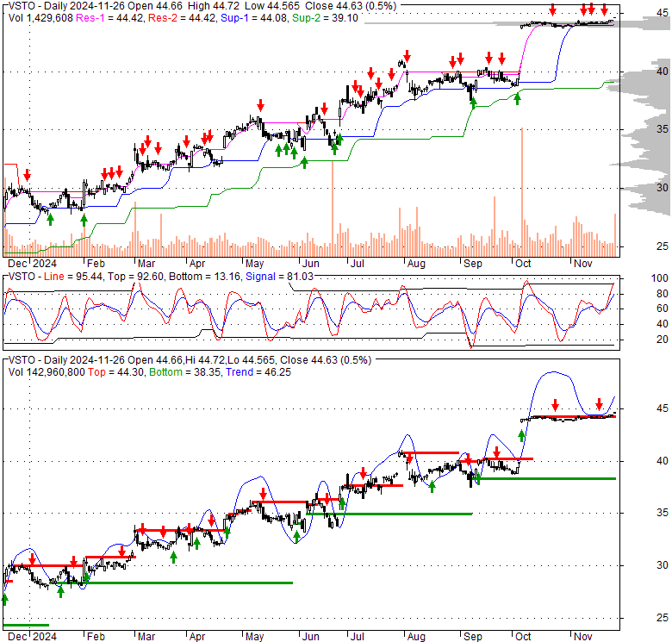
Task: Click the 30 price label on bottom trend chart axis
Action: point(663,564)
